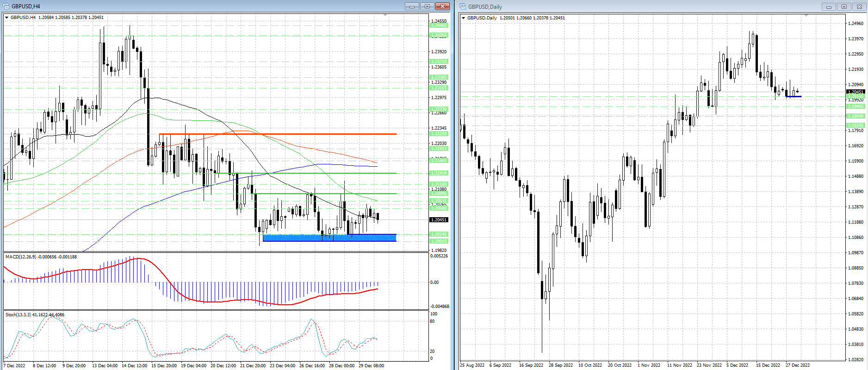Open the triangle dropdown beside GBPUSD,Daily label
This screenshot has width=868, height=370.
tap(464, 18)
